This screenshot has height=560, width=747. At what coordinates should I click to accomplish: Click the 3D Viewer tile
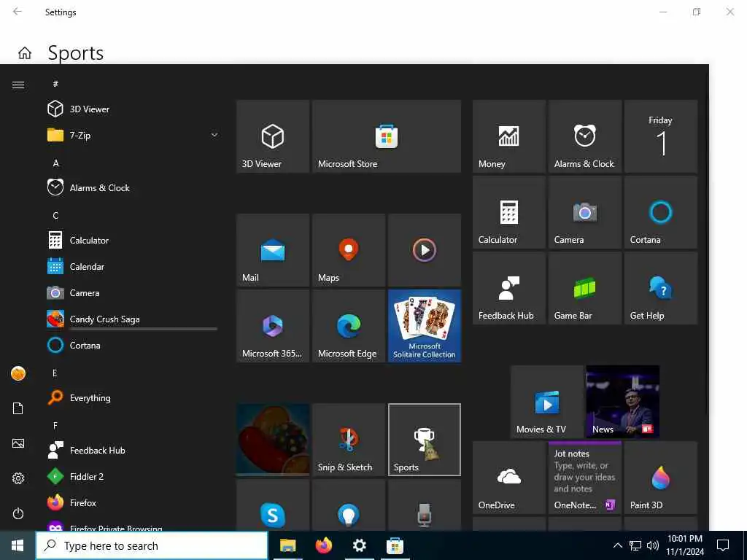(x=273, y=136)
